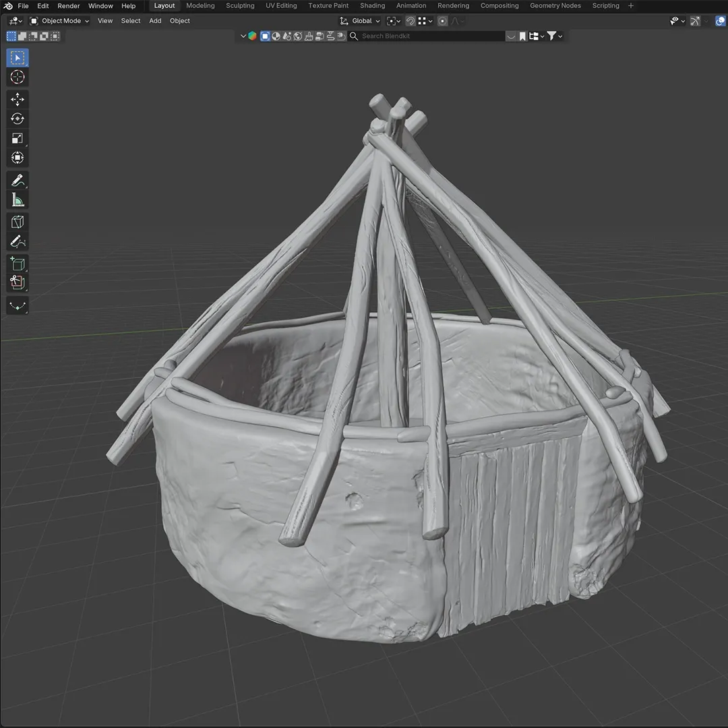
Task: Toggle viewport overlays button
Action: click(720, 21)
